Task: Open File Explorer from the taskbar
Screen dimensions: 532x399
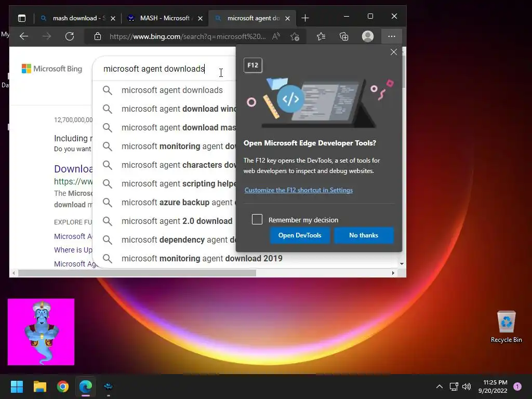Action: pyautogui.click(x=39, y=387)
